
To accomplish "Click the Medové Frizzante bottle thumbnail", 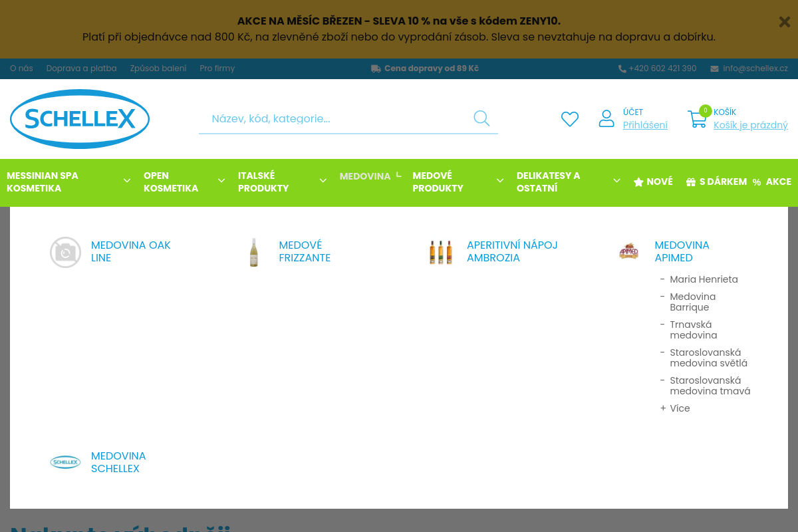I will [253, 252].
